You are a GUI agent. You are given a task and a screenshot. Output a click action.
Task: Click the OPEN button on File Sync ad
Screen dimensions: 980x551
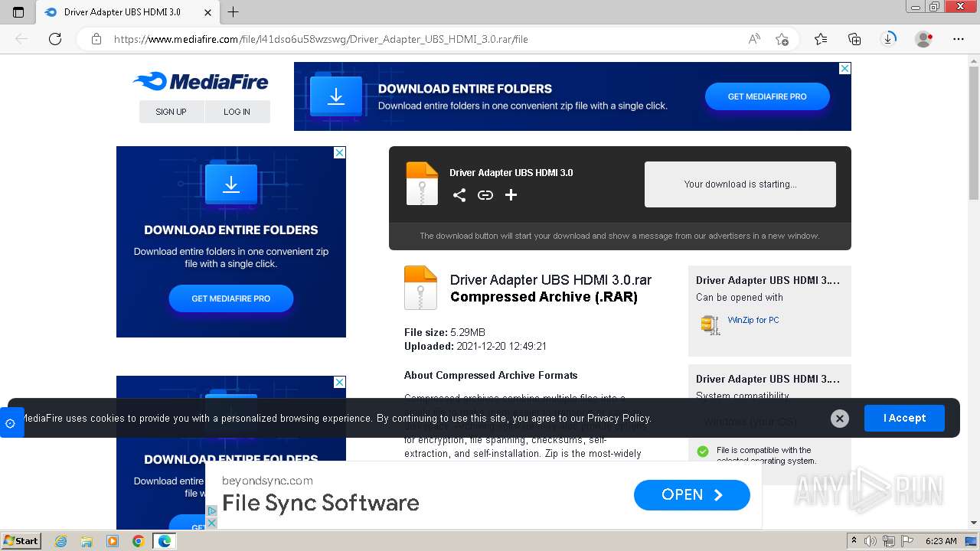pyautogui.click(x=692, y=495)
